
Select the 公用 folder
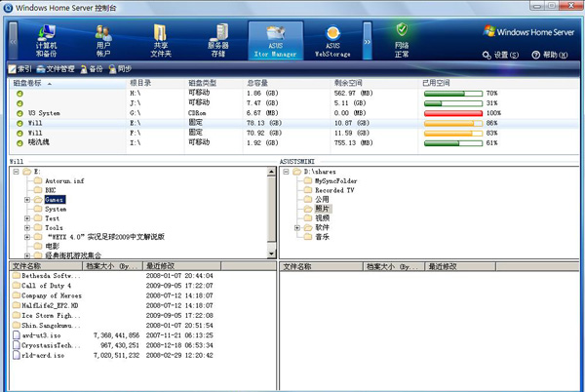[x=316, y=200]
